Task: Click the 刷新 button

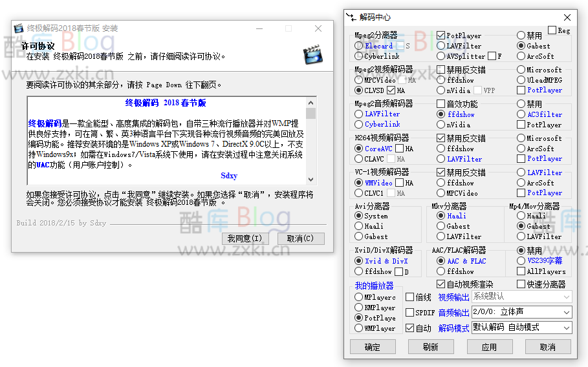Action: (431, 347)
